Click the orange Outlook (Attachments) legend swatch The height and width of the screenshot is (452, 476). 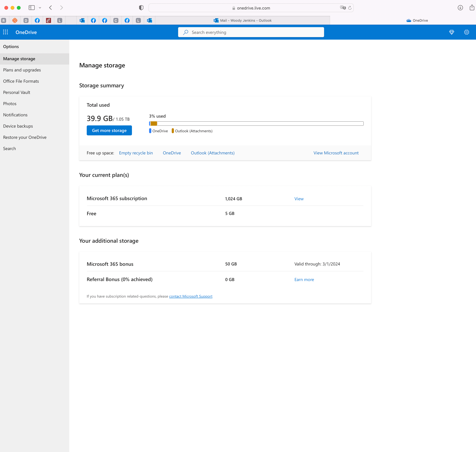173,131
